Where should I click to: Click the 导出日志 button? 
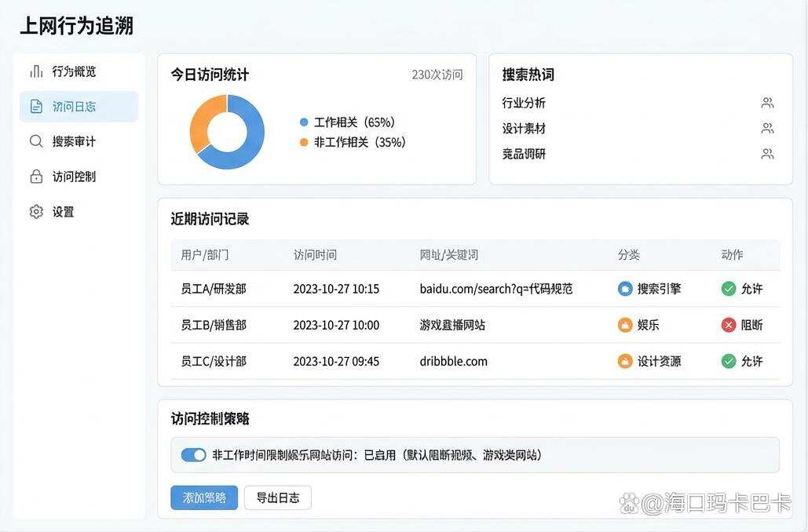click(x=279, y=497)
